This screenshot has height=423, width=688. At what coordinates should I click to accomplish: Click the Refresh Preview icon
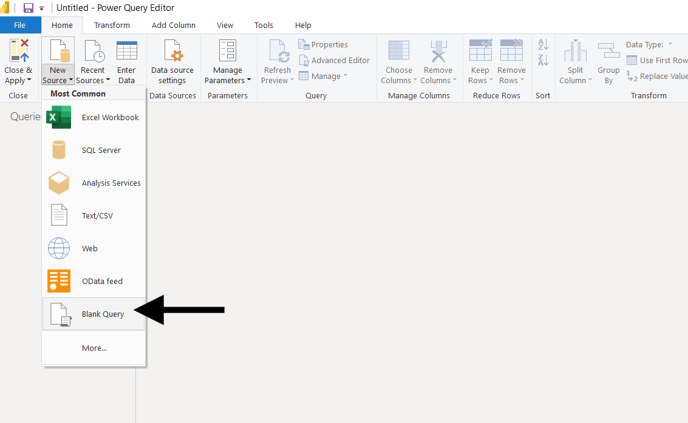pos(278,50)
